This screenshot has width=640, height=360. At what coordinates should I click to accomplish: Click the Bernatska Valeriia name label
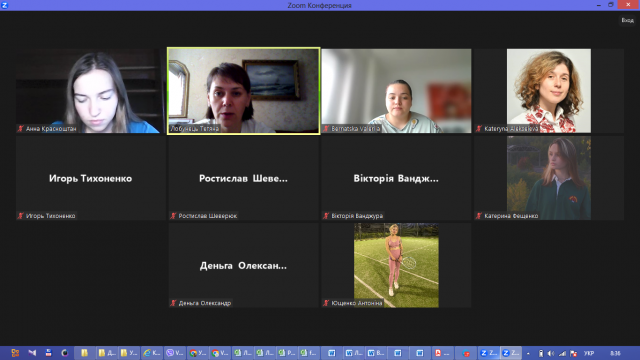[356, 129]
